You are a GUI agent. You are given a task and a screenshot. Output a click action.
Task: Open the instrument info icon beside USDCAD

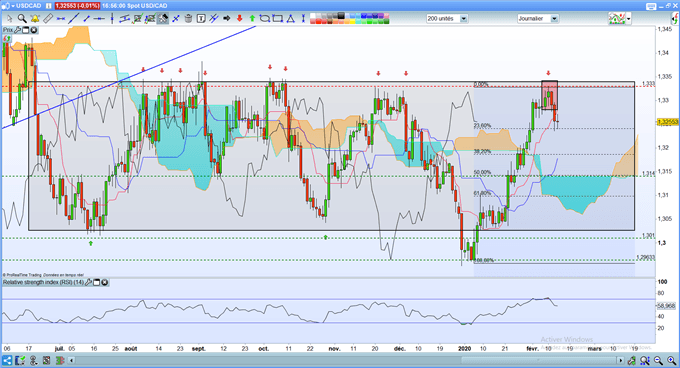[48, 6]
